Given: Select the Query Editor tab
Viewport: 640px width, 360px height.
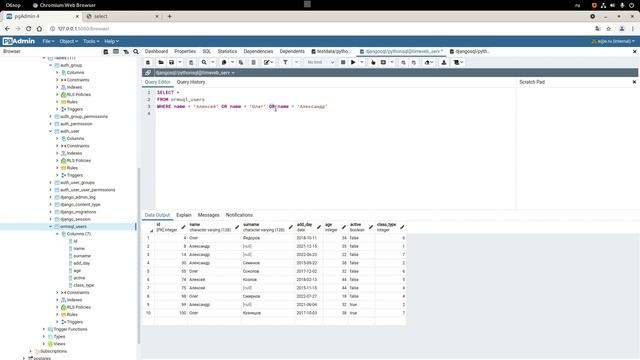Looking at the screenshot, I should [x=158, y=82].
